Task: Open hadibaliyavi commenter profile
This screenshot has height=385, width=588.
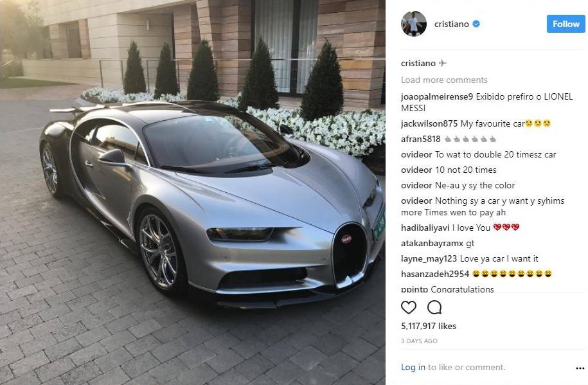Action: [425, 228]
